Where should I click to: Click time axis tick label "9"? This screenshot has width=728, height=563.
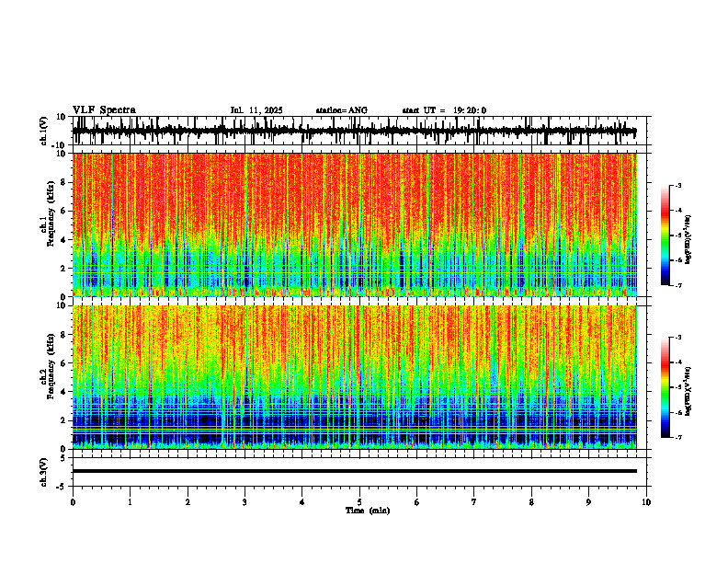(x=588, y=502)
